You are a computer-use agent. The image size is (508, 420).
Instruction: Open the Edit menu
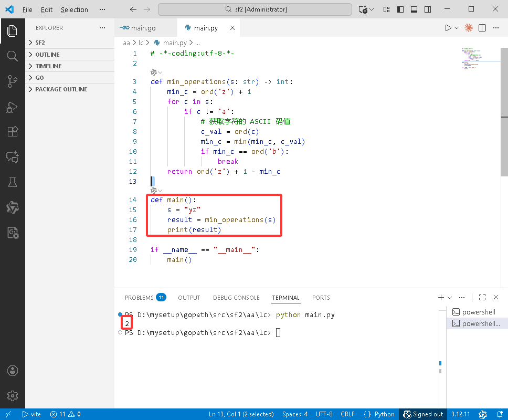(x=47, y=10)
